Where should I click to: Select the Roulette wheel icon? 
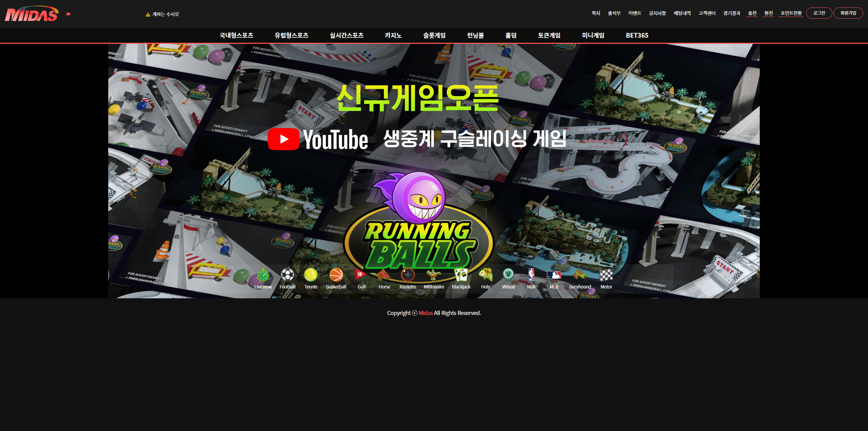(408, 275)
